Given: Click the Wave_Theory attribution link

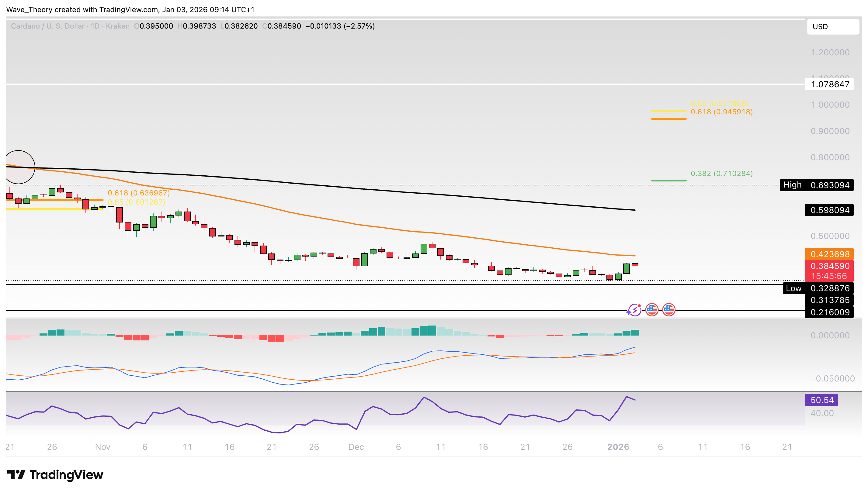Looking at the screenshot, I should (29, 10).
